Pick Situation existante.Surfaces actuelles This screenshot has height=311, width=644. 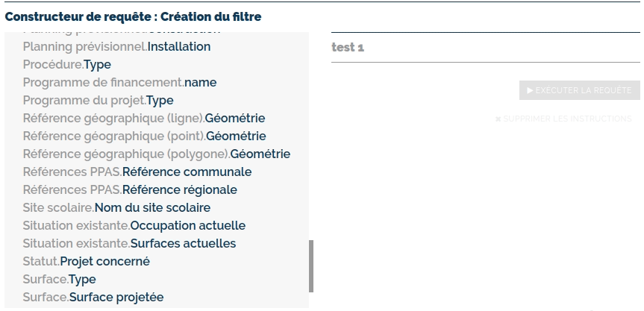point(129,244)
